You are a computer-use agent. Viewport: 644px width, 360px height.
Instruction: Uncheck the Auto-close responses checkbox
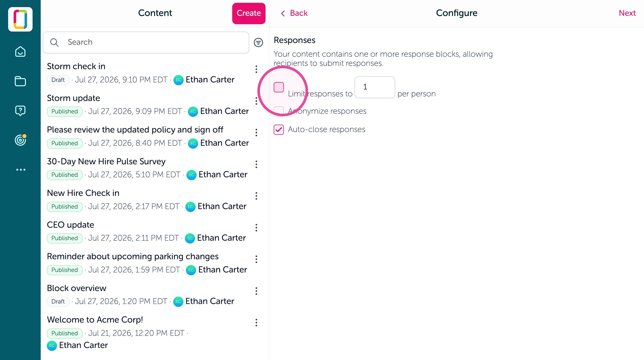coord(279,129)
